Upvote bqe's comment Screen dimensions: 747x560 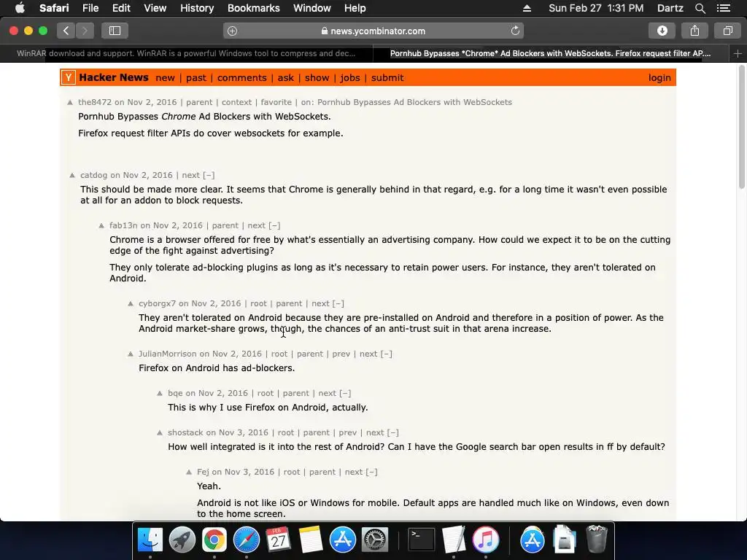(160, 393)
